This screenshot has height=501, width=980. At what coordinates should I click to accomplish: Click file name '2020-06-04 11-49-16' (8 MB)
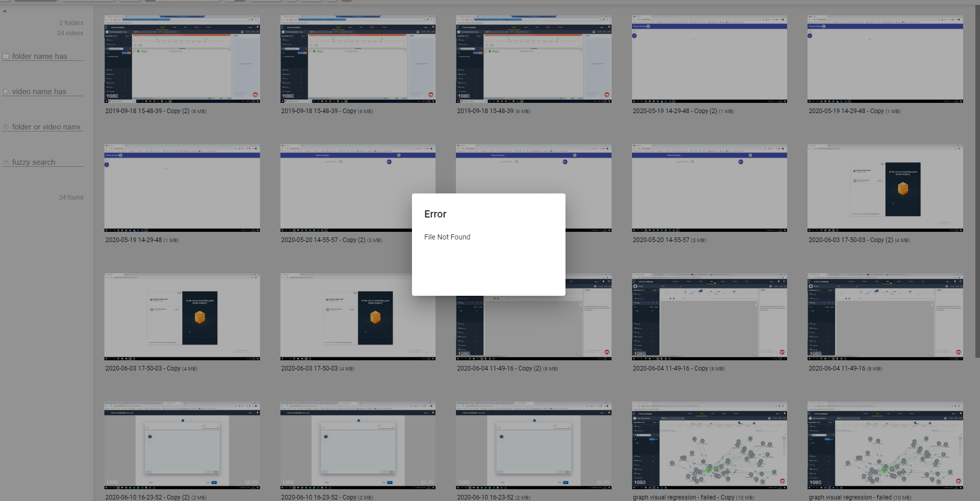837,368
